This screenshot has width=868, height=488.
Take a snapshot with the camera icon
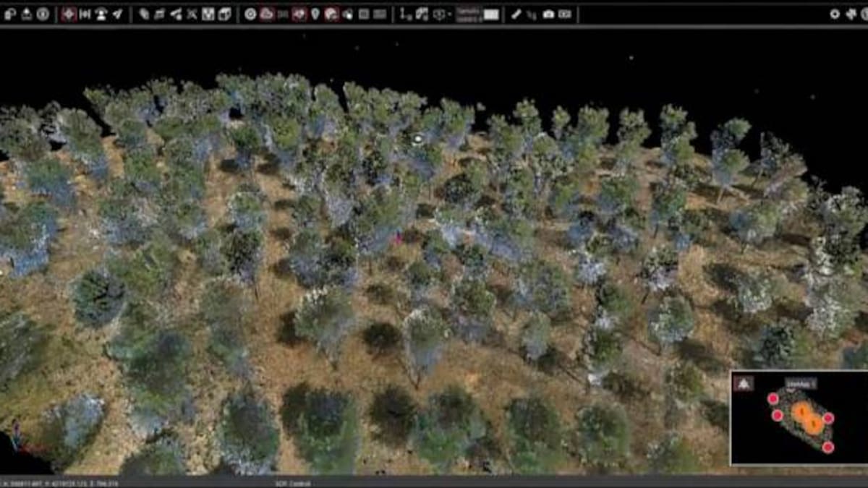point(549,14)
